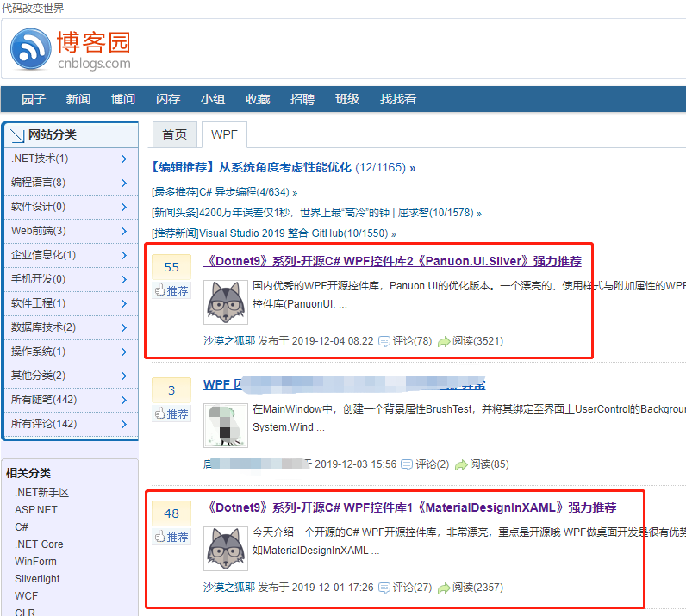The image size is (686, 616).
Task: Open the .NET新手区 related category
Action: [x=41, y=493]
